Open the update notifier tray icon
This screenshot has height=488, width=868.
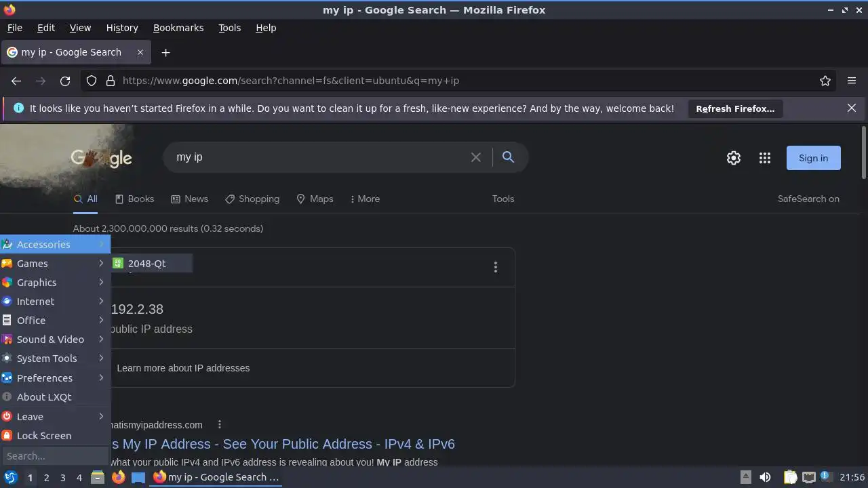826,477
